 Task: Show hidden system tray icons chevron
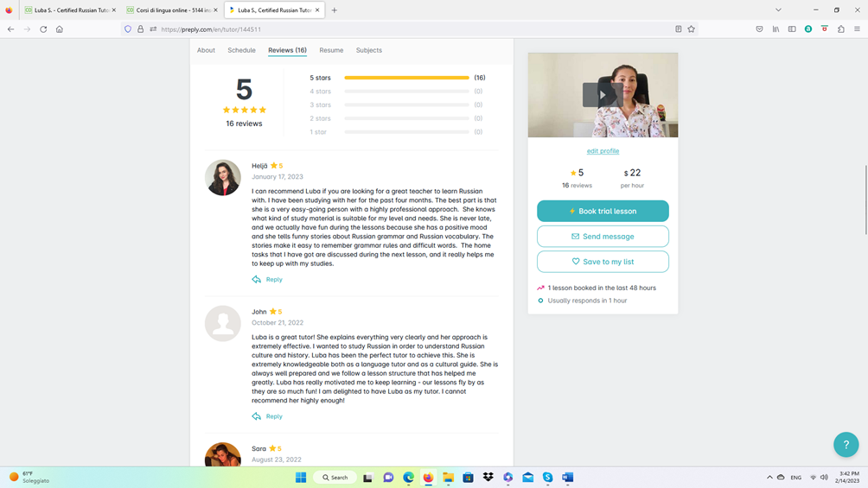[x=769, y=477]
